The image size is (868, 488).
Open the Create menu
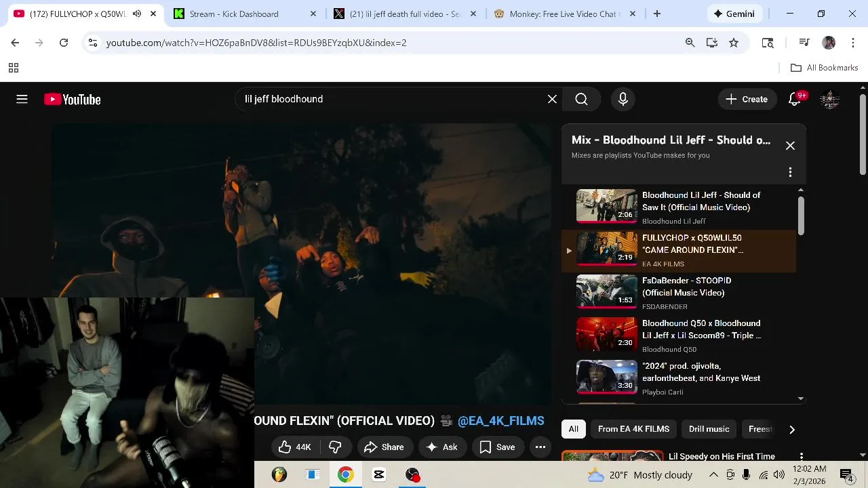pos(747,99)
